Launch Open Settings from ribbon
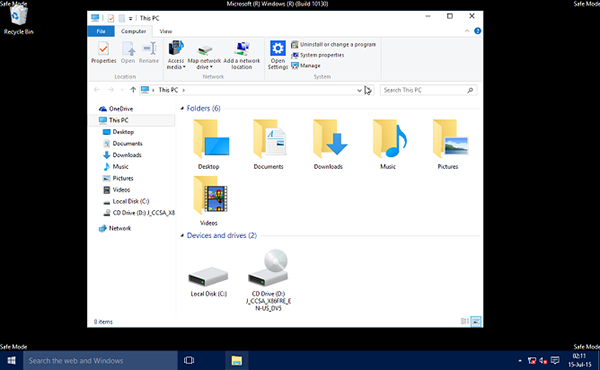The height and width of the screenshot is (370, 600). coord(278,55)
